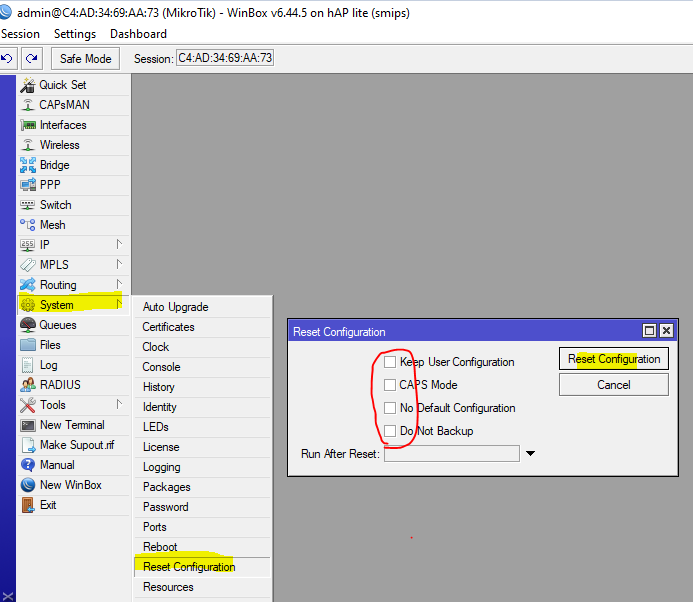
Task: Select Ports in System submenu
Action: coord(202,527)
